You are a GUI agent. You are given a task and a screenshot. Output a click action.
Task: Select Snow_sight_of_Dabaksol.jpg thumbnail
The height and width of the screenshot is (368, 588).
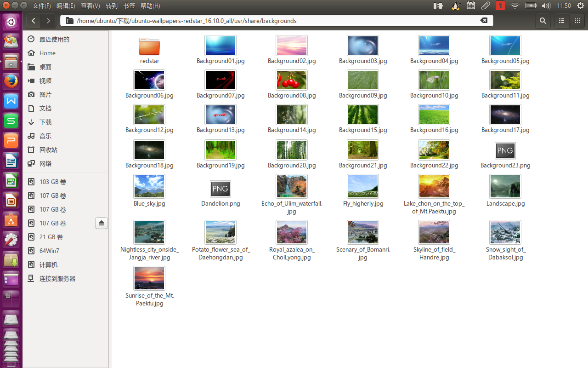tap(505, 232)
